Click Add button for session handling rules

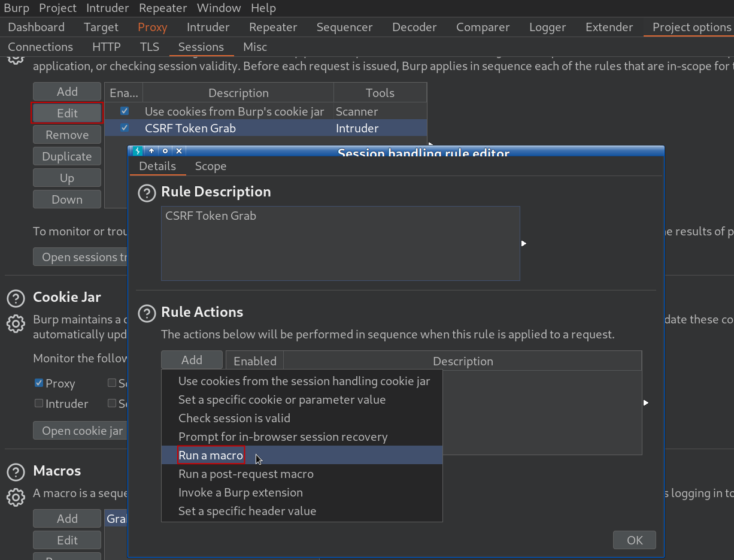click(x=67, y=92)
